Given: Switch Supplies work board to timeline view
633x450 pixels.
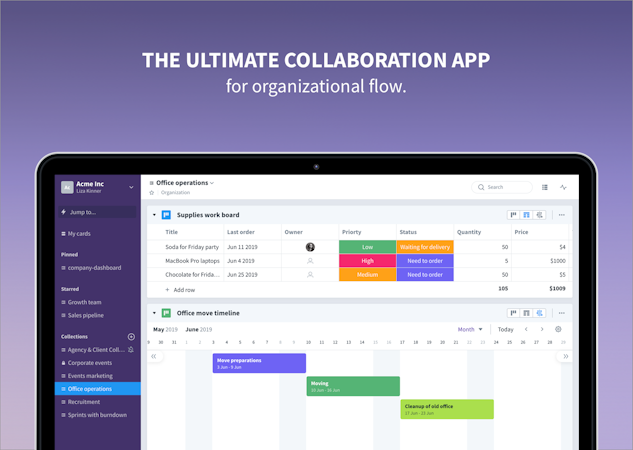Looking at the screenshot, I should click(x=540, y=215).
